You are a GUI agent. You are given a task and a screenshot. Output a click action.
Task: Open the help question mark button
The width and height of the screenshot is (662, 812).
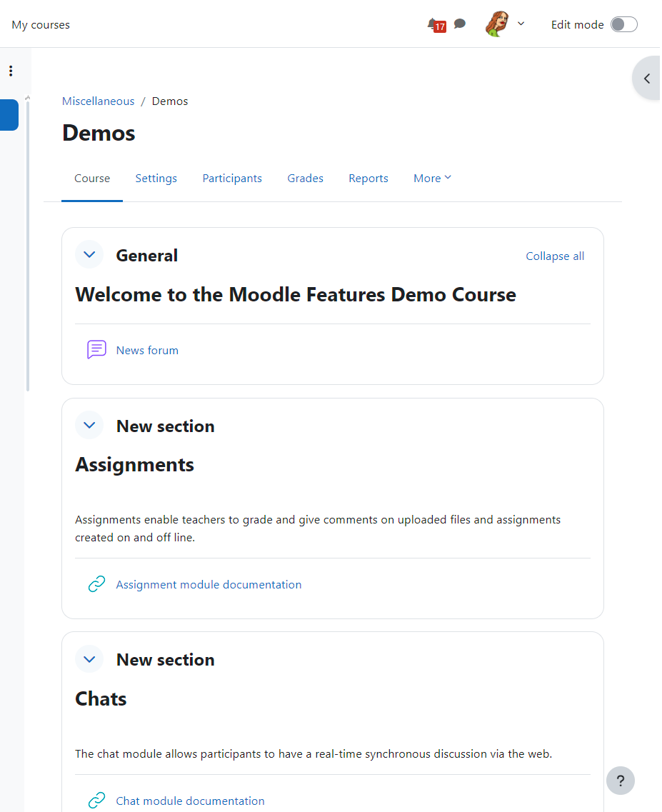tap(621, 781)
